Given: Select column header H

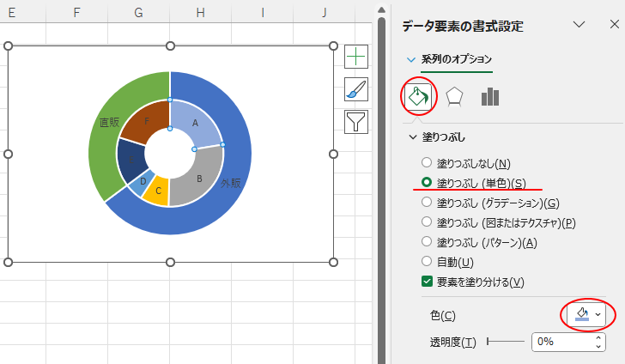Looking at the screenshot, I should click(200, 13).
